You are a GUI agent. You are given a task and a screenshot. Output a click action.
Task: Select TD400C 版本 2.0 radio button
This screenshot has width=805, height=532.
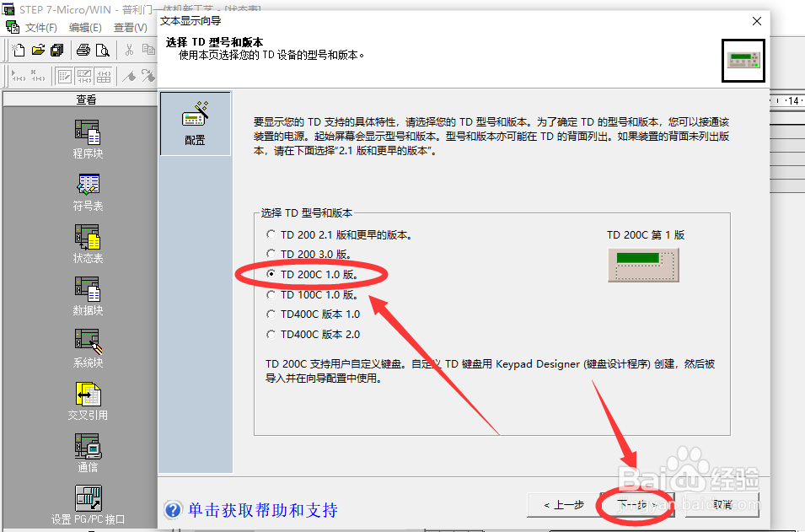pos(271,335)
